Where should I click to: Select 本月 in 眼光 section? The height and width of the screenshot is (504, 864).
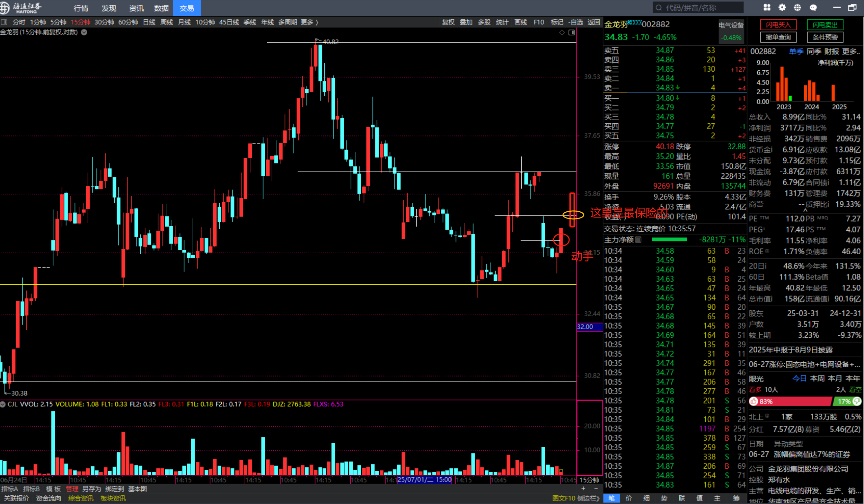pos(835,378)
